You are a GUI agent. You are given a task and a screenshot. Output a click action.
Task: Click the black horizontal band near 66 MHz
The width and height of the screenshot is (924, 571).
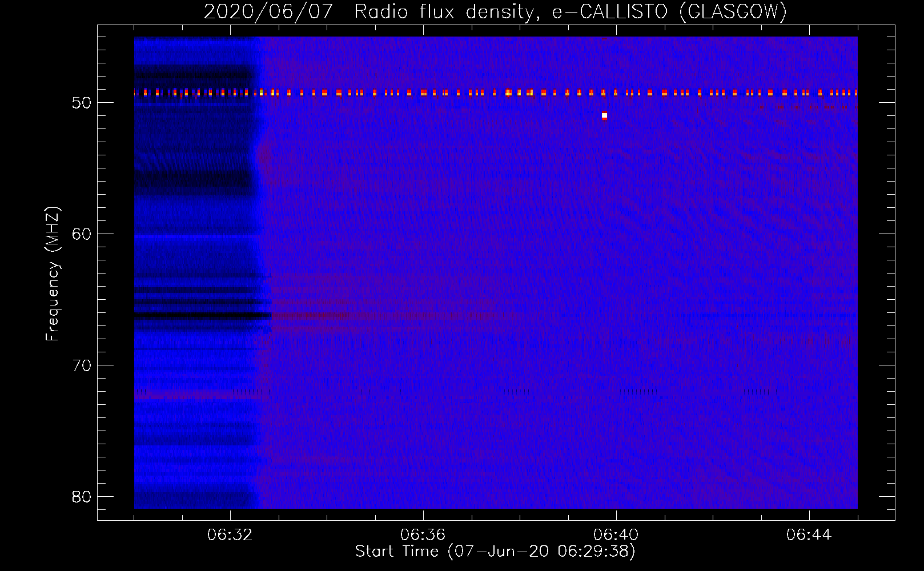(203, 315)
